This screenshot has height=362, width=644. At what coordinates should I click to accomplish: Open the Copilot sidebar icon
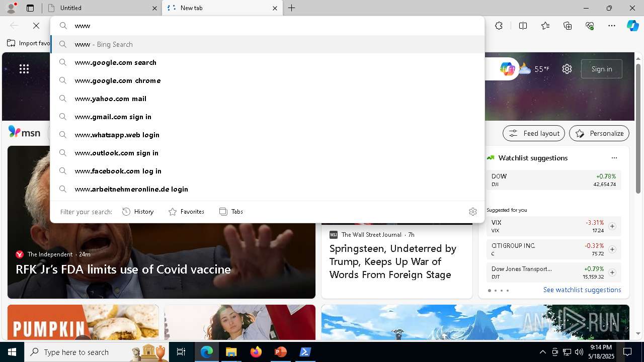[x=632, y=26]
